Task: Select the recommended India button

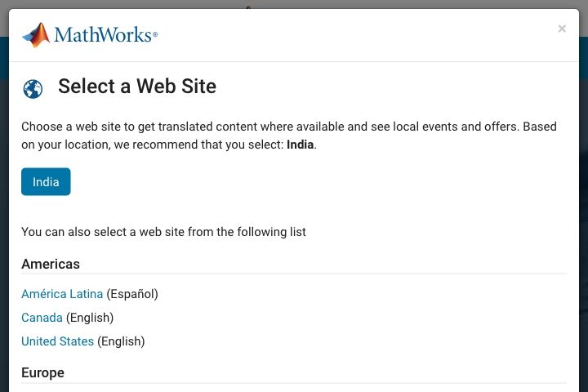Action: (46, 181)
